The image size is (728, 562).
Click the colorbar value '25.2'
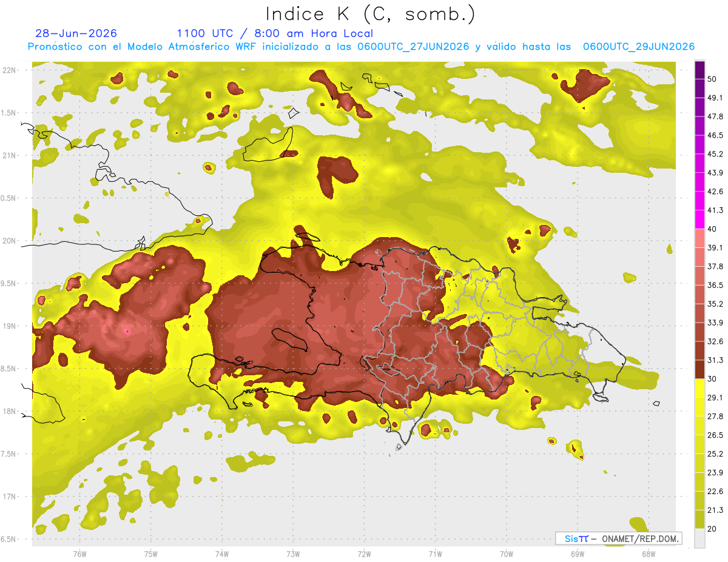pyautogui.click(x=715, y=453)
